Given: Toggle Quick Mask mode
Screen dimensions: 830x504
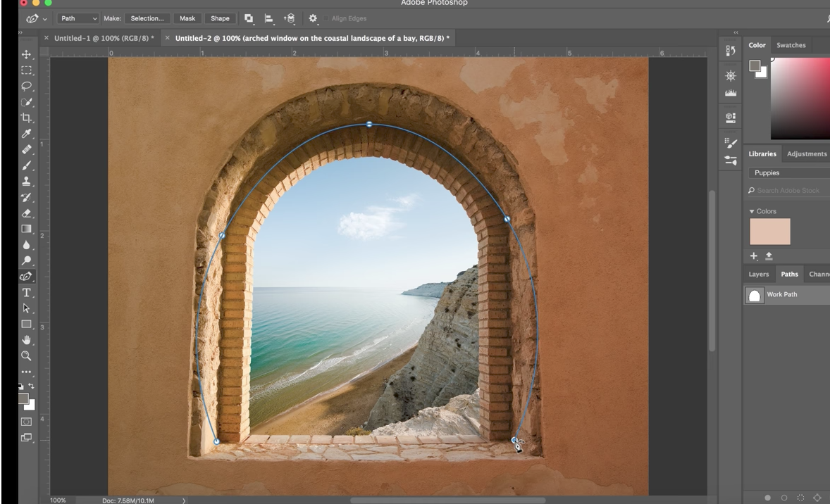Looking at the screenshot, I should pos(26,422).
